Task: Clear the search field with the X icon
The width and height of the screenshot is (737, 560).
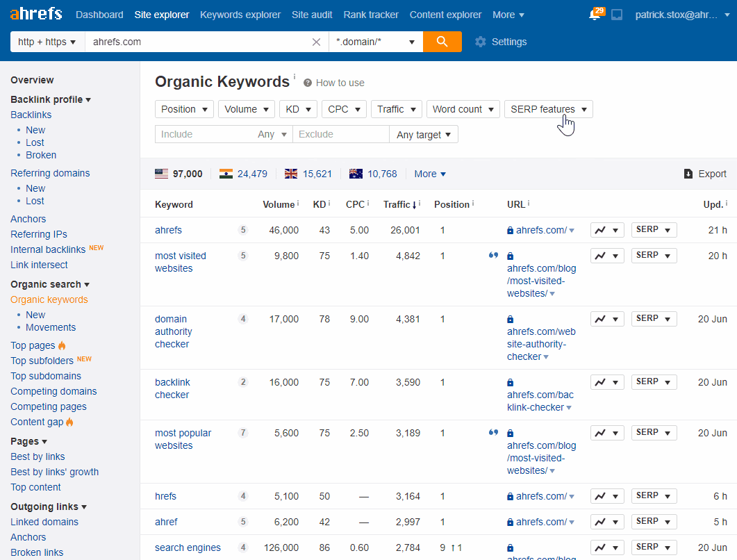Action: click(316, 42)
